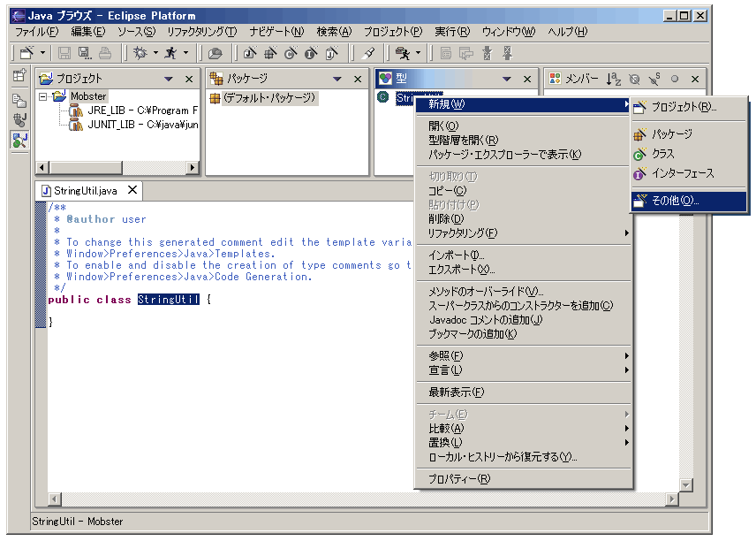
Task: Click editor horizontal scrollbar left arrow
Action: [x=55, y=499]
